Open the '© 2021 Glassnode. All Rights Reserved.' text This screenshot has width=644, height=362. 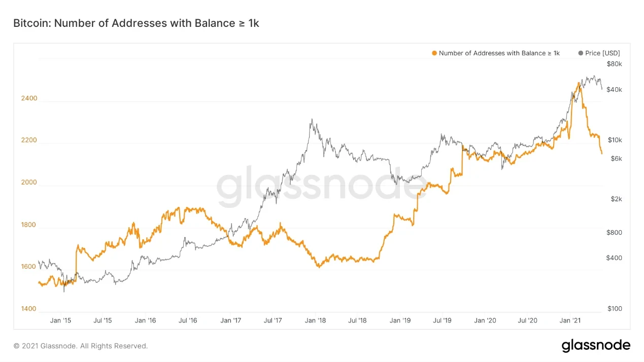click(x=81, y=346)
